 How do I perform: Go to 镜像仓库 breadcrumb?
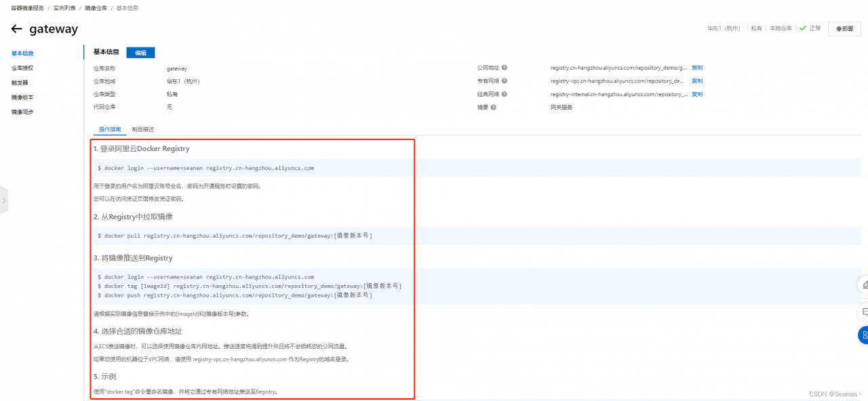point(96,7)
